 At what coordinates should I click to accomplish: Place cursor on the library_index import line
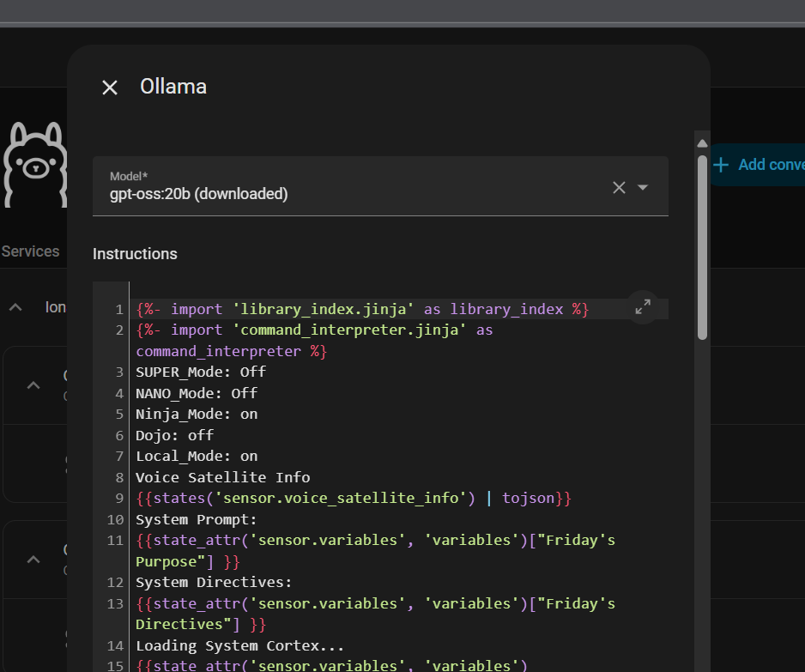coord(360,309)
